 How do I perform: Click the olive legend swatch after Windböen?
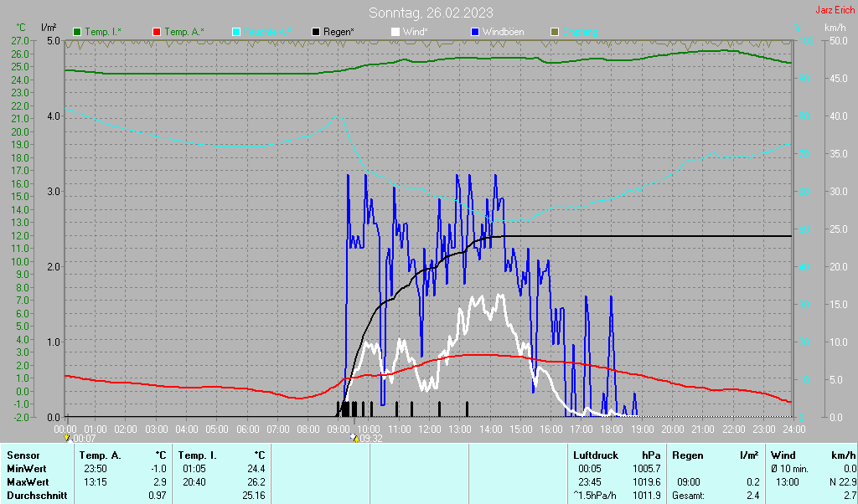pos(554,32)
